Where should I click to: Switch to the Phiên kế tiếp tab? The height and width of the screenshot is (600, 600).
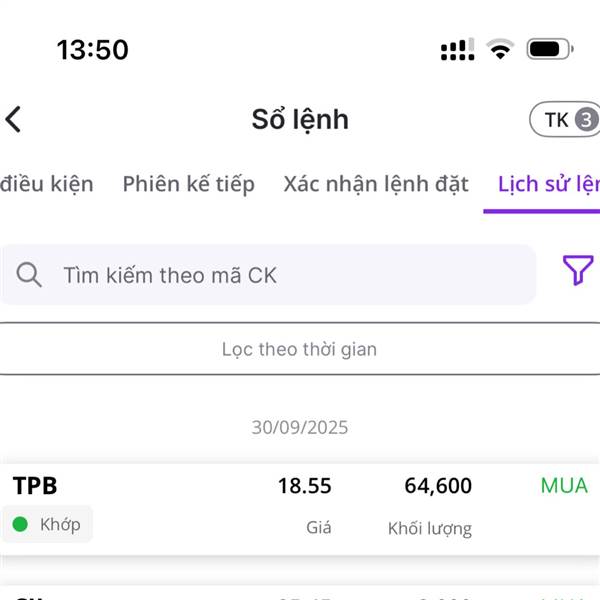(189, 184)
